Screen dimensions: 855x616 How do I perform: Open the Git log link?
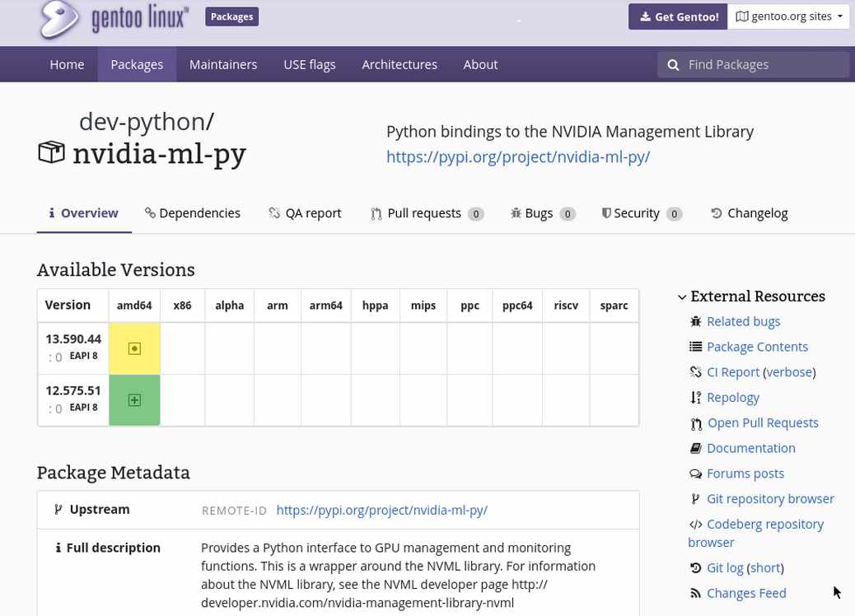click(x=725, y=568)
